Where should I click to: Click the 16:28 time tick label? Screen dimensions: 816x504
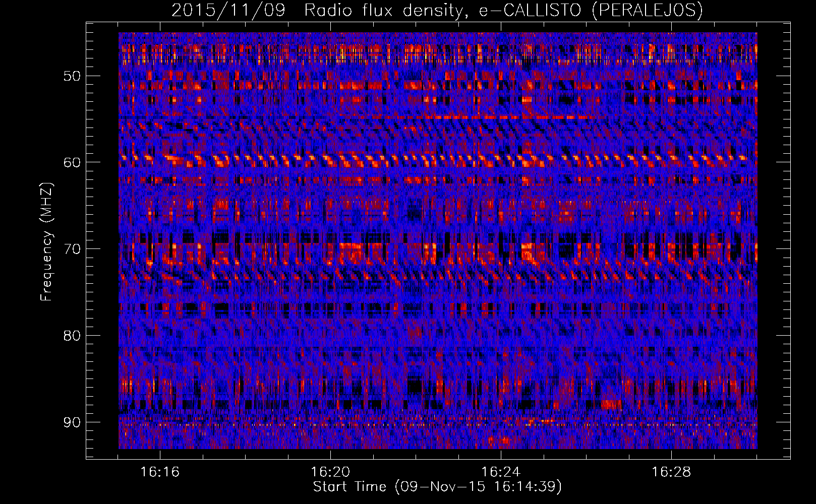(671, 472)
